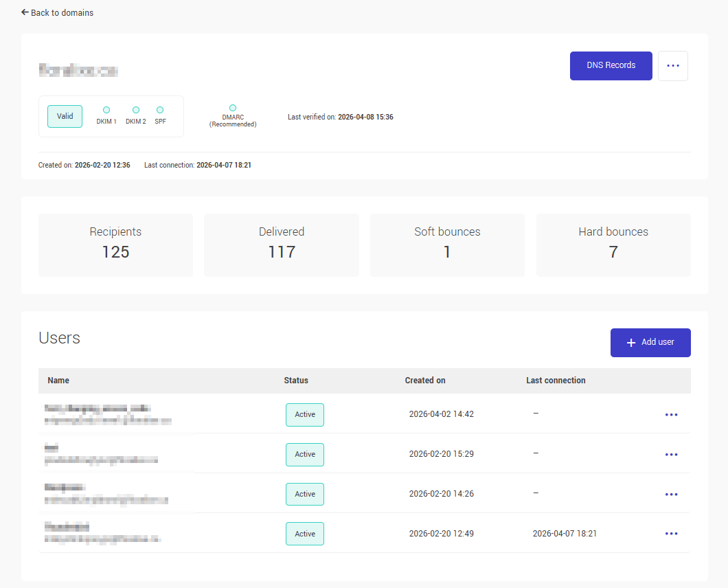The image size is (728, 588).
Task: Click the DKIM 1 status indicator icon
Action: [106, 111]
